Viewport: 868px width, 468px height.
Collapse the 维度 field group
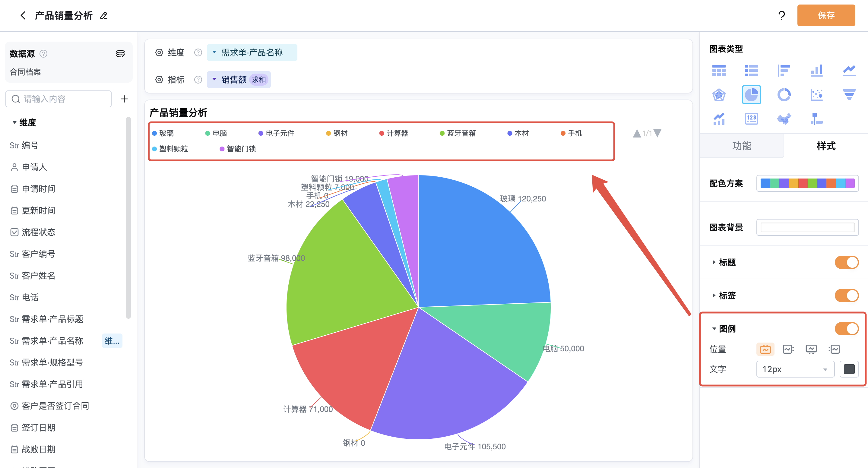[14, 123]
